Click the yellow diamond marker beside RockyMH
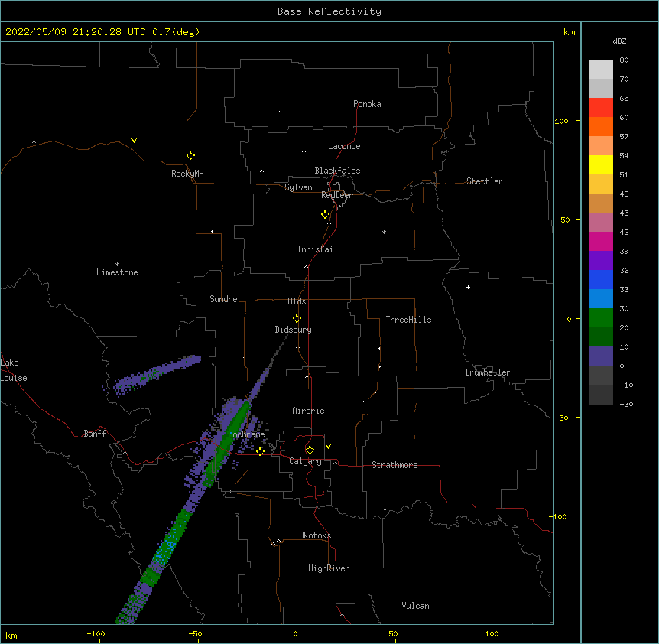 [x=190, y=156]
